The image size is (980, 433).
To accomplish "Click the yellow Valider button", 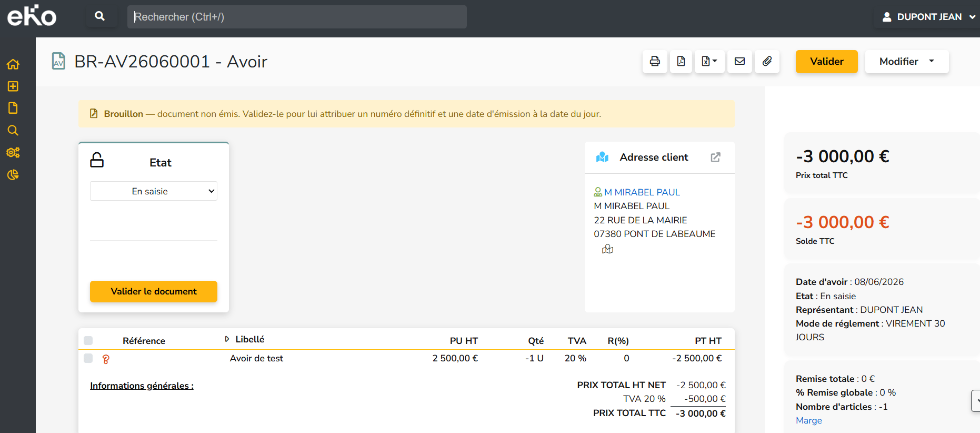I will 827,62.
